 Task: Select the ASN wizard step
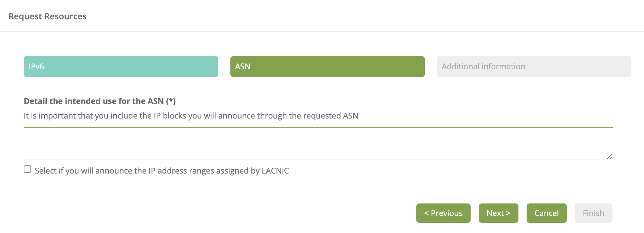tap(327, 67)
